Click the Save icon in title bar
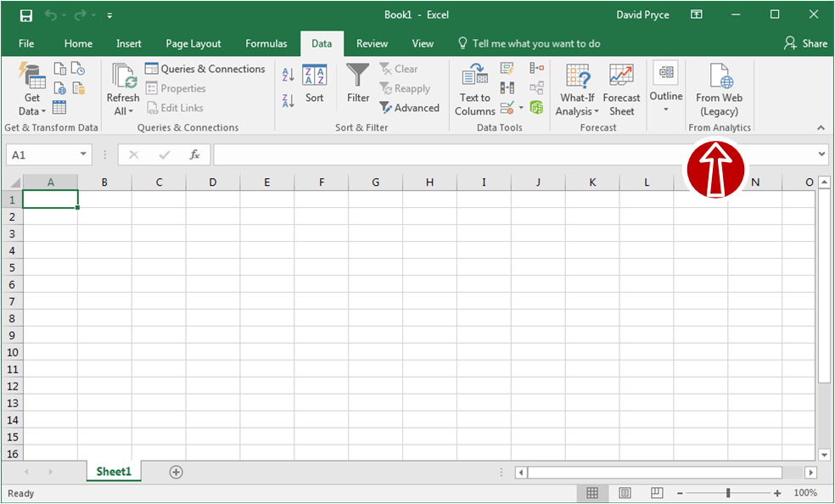 [26, 15]
